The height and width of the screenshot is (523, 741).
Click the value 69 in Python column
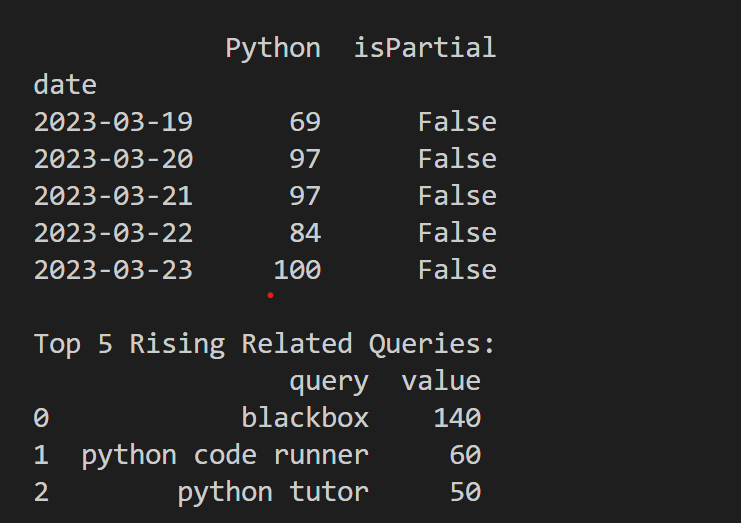(x=305, y=122)
